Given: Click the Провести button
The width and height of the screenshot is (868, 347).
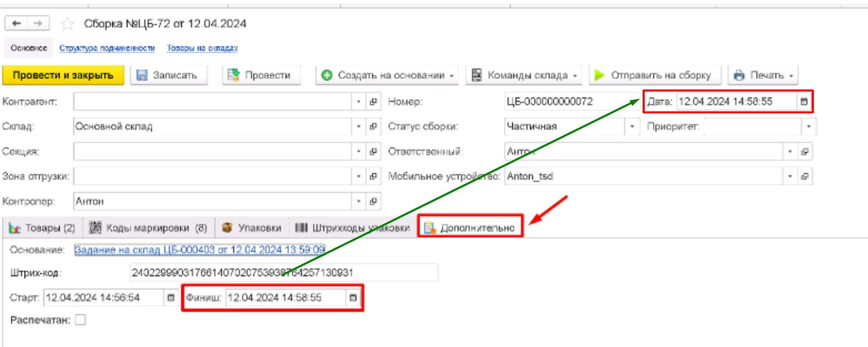Looking at the screenshot, I should pos(261,75).
